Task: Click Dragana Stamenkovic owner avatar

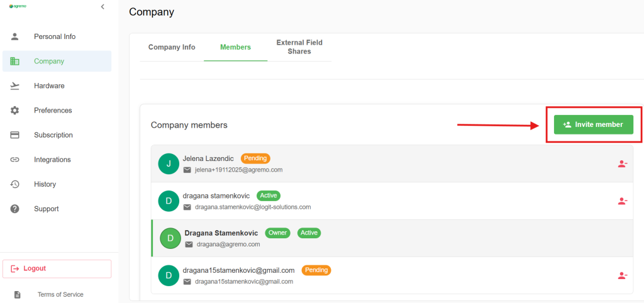Action: pos(170,238)
